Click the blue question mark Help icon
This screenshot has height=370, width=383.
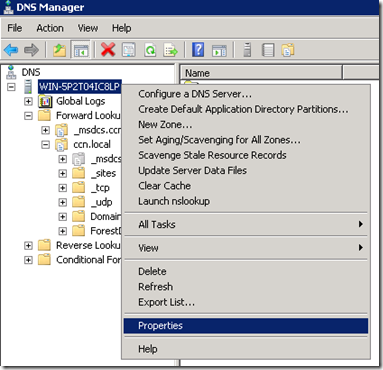198,50
